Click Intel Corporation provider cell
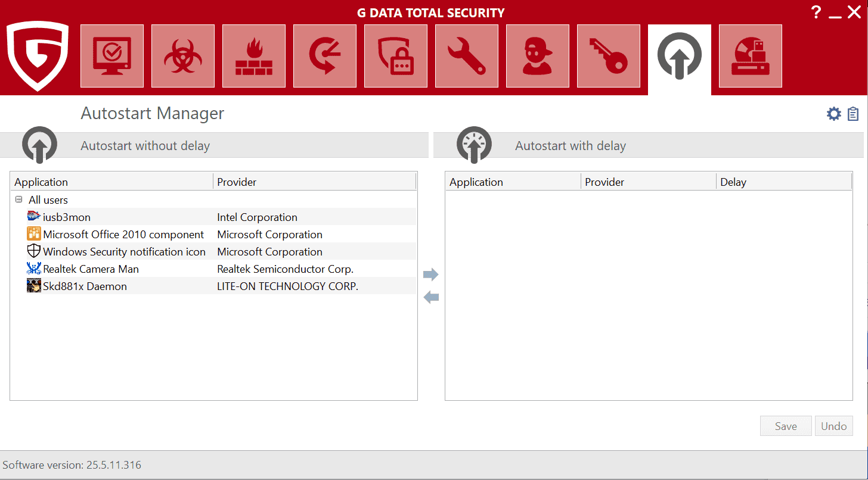This screenshot has height=480, width=868. 257,217
